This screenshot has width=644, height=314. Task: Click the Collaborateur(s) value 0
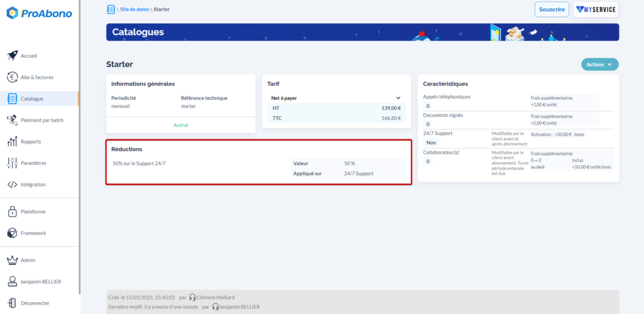(x=428, y=161)
